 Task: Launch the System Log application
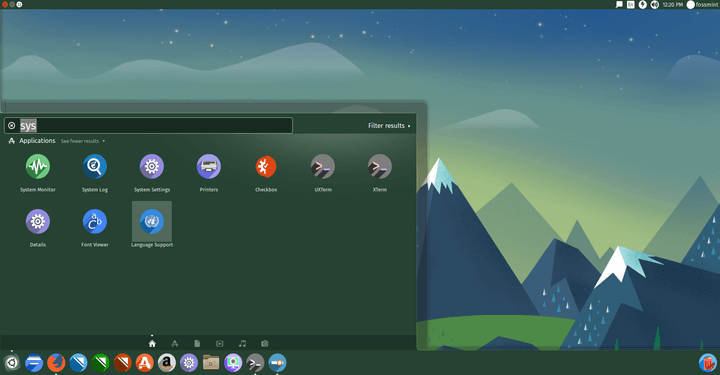click(x=95, y=166)
